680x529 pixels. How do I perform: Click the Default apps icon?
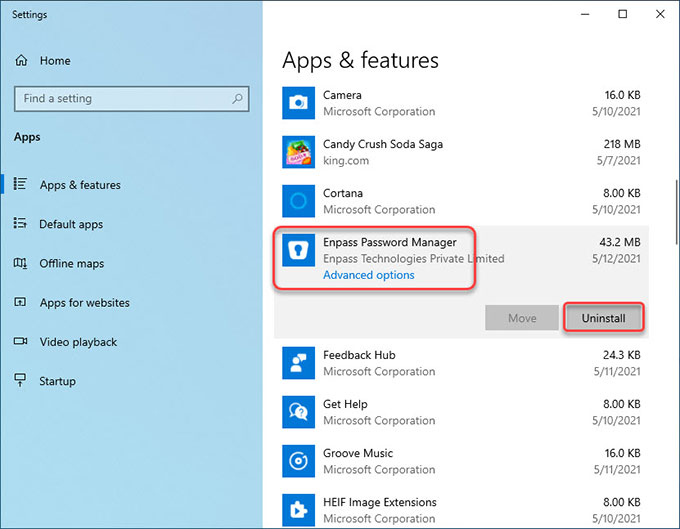[20, 223]
